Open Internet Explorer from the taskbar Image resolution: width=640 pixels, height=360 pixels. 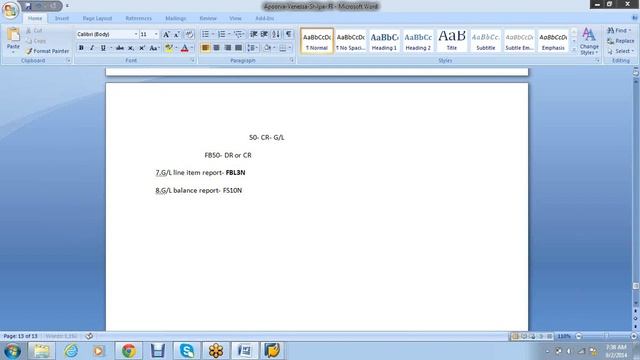tap(71, 351)
